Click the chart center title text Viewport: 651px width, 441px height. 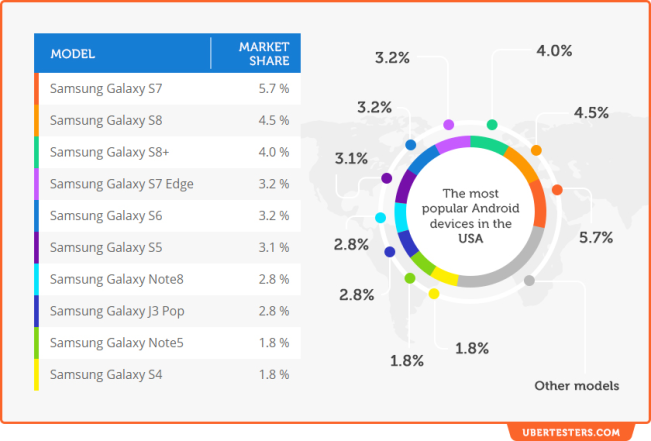tap(470, 216)
